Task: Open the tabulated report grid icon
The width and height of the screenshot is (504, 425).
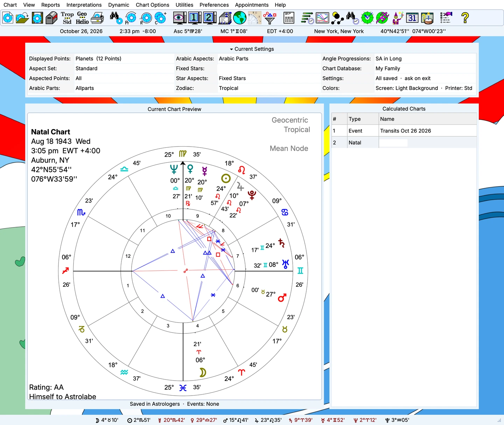Action: [x=289, y=18]
